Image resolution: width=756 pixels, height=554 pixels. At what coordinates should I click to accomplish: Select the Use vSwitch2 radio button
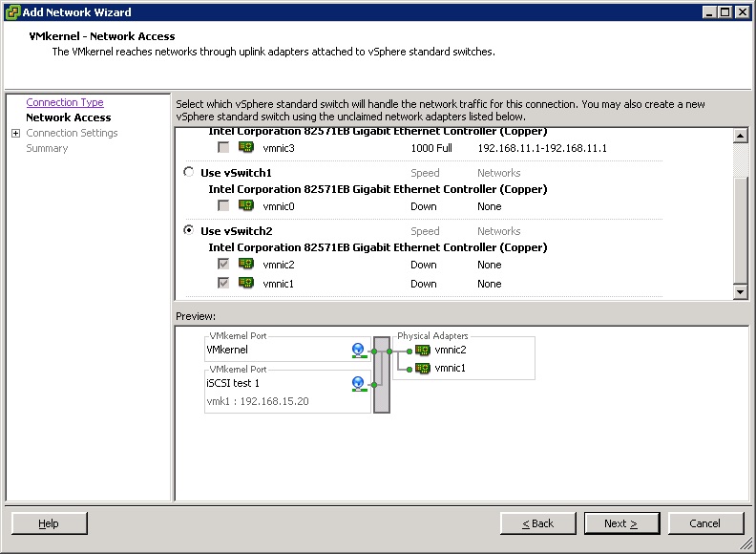[188, 231]
